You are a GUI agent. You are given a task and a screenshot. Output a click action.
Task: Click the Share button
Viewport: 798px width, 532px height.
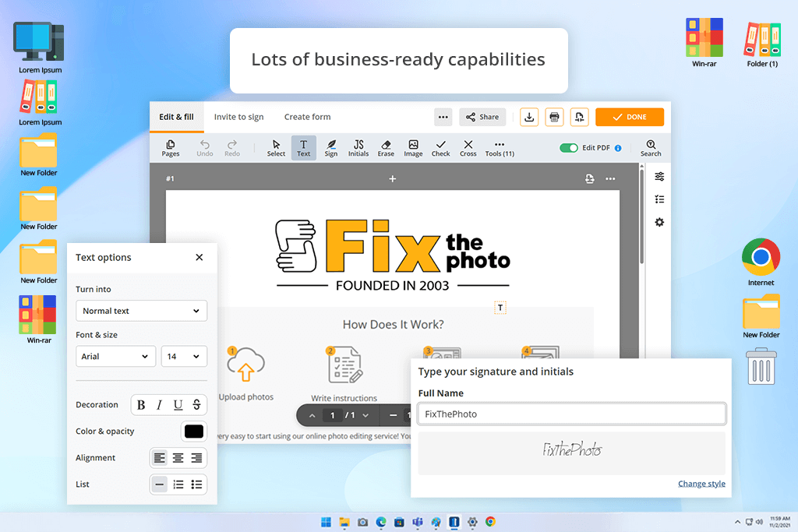(482, 117)
